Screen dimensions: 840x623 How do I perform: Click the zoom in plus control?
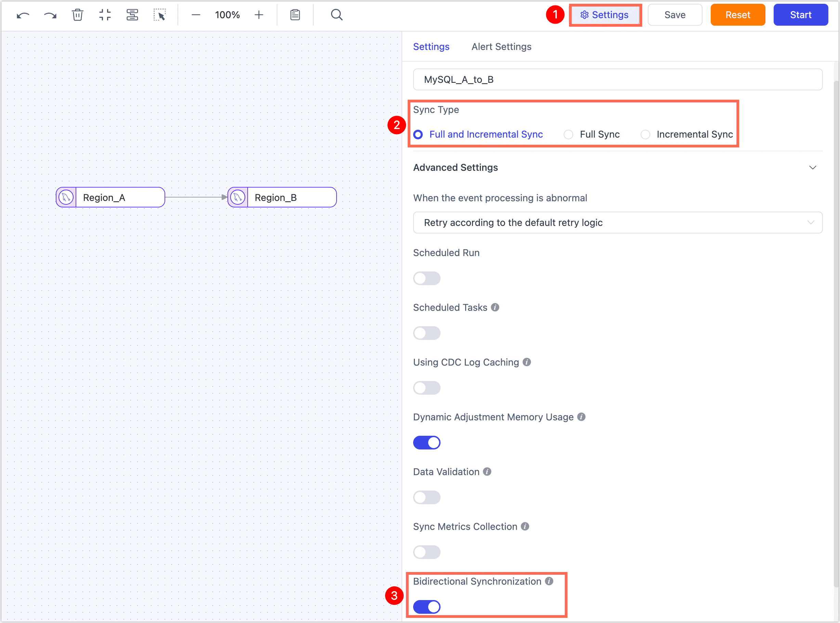coord(259,15)
